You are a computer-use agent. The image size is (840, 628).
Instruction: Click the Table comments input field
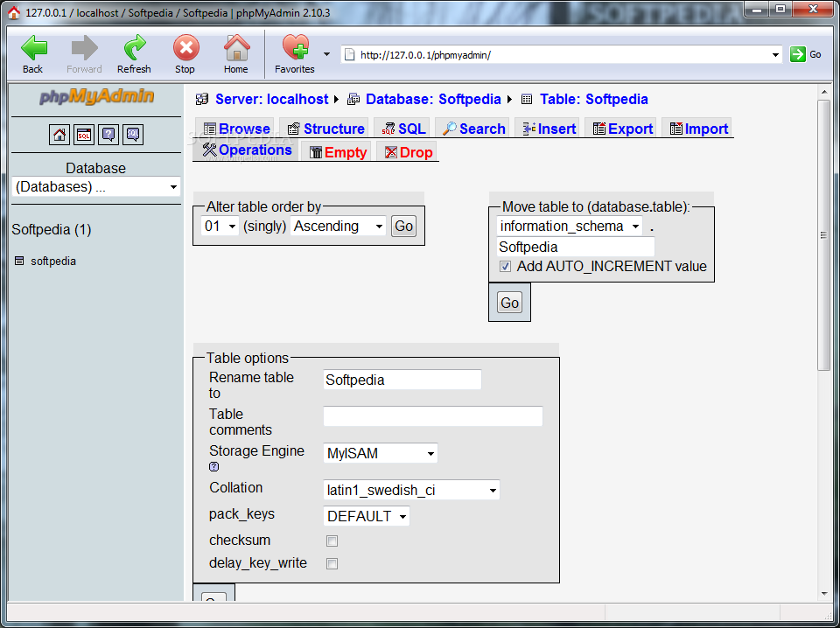coord(433,416)
